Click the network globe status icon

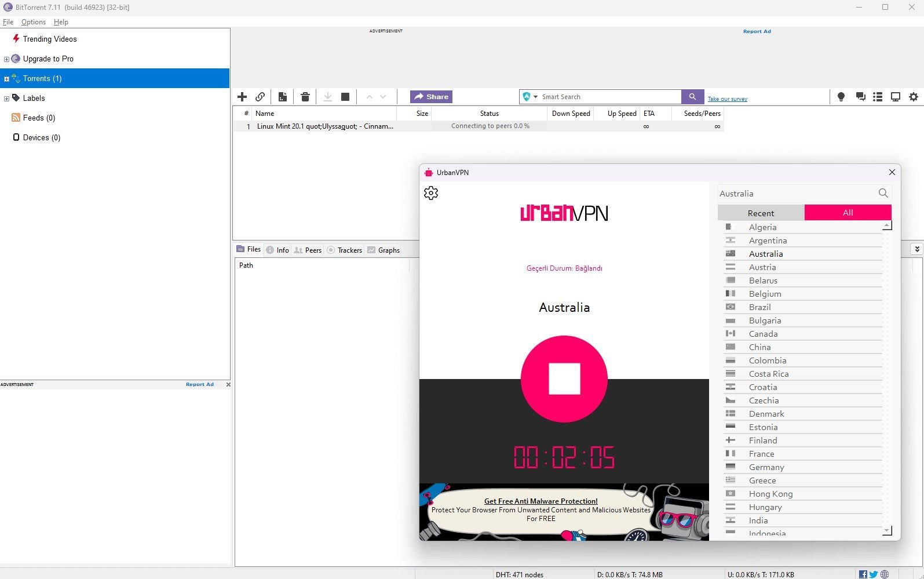[885, 574]
